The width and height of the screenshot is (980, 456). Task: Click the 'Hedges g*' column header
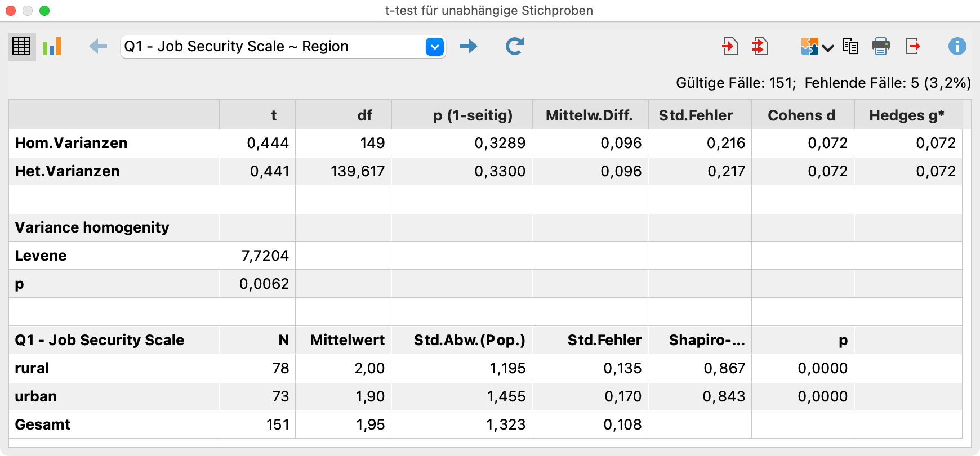click(906, 115)
